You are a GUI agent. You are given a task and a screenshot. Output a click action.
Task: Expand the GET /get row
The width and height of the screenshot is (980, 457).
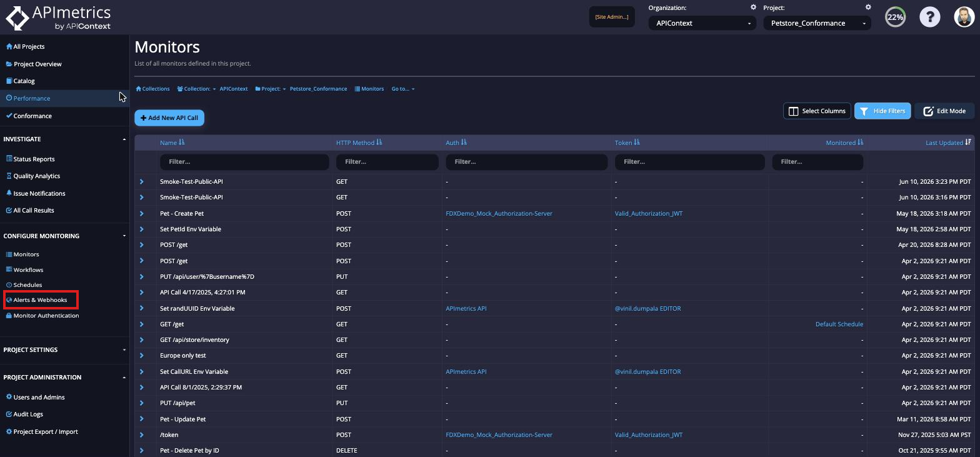click(x=142, y=324)
